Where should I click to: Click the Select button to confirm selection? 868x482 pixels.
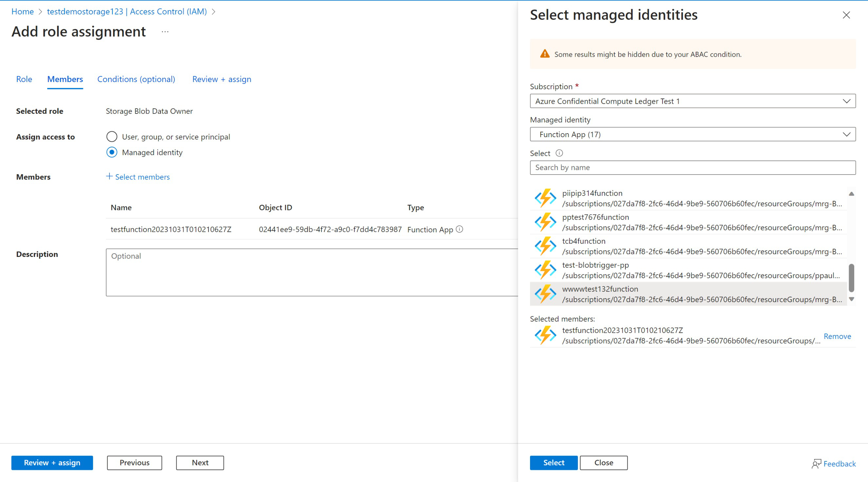pos(553,462)
